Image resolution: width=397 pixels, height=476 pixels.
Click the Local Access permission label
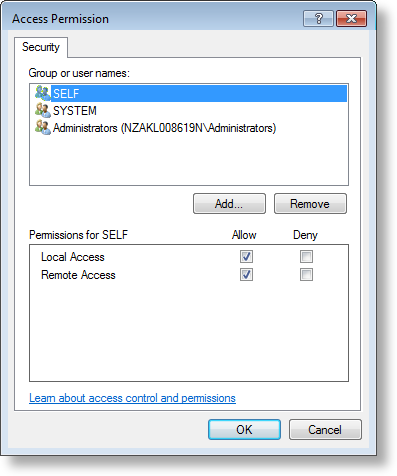73,257
